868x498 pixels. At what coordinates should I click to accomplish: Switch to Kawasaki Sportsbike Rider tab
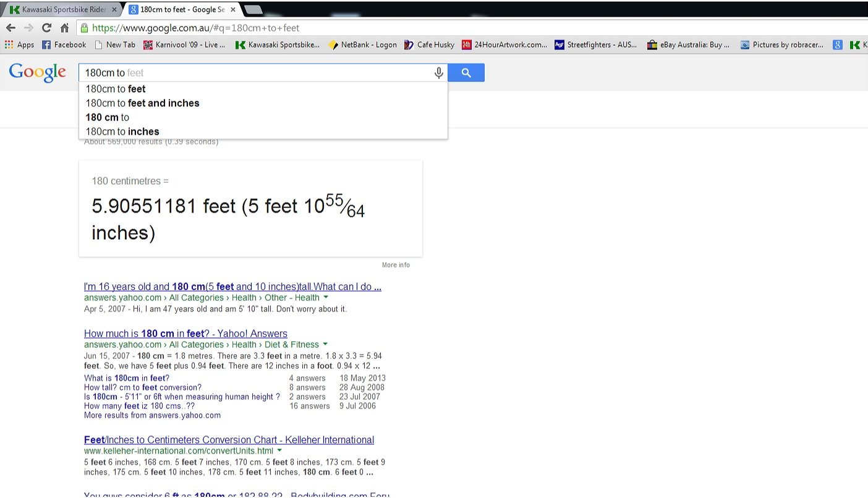click(59, 10)
